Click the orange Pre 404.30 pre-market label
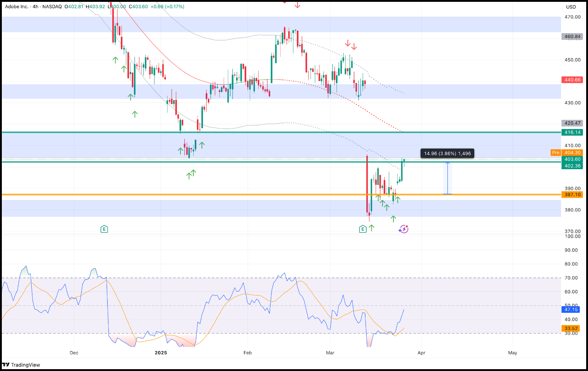The height and width of the screenshot is (371, 588). click(567, 153)
